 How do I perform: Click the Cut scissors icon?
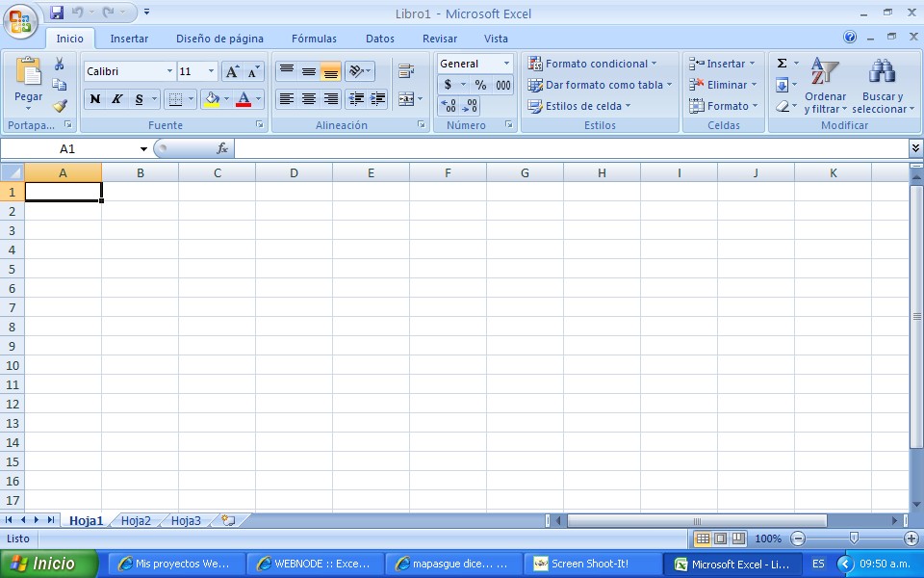60,64
